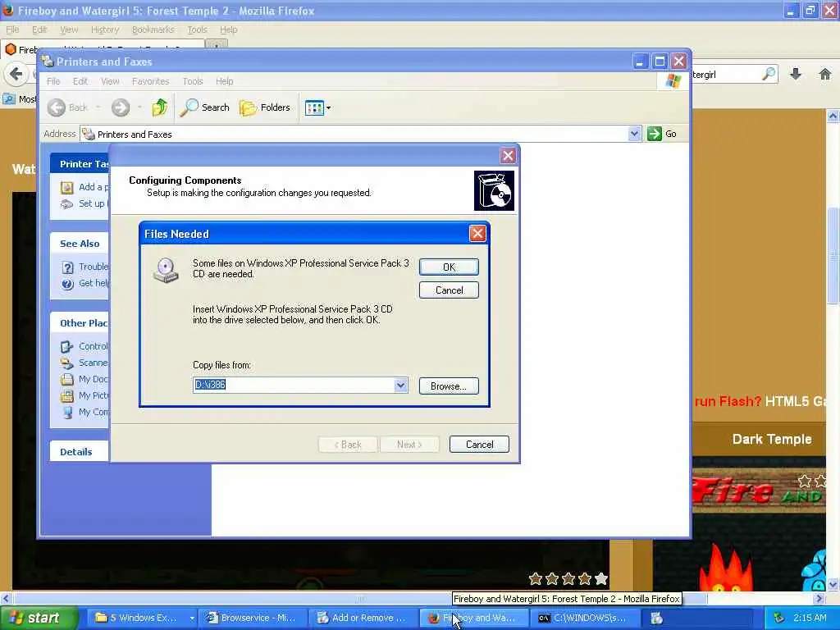The height and width of the screenshot is (630, 840).
Task: Click the Dark Temple game title
Action: (771, 440)
